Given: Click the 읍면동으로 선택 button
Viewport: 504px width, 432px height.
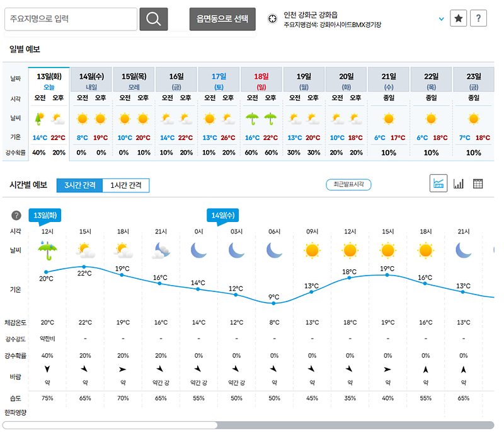Looking at the screenshot, I should coord(222,19).
